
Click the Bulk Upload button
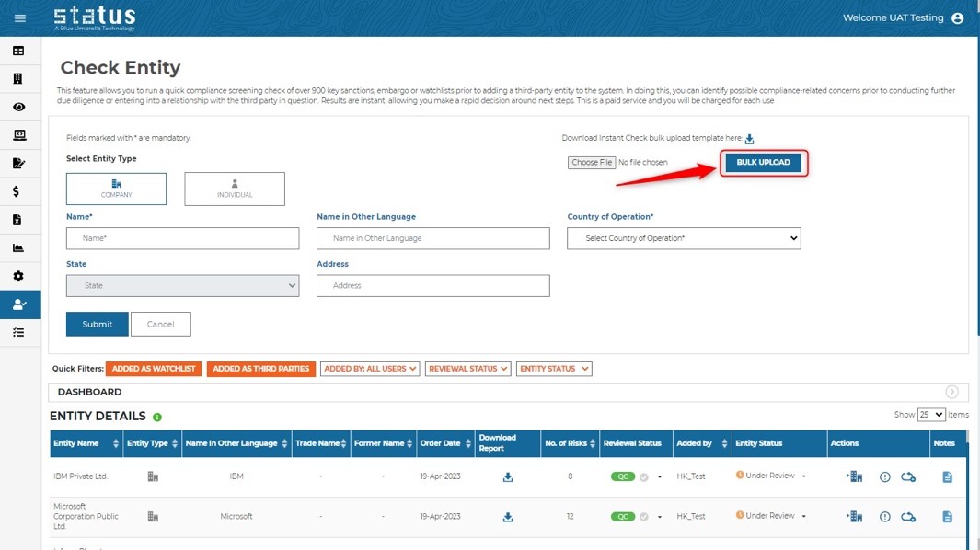[763, 163]
